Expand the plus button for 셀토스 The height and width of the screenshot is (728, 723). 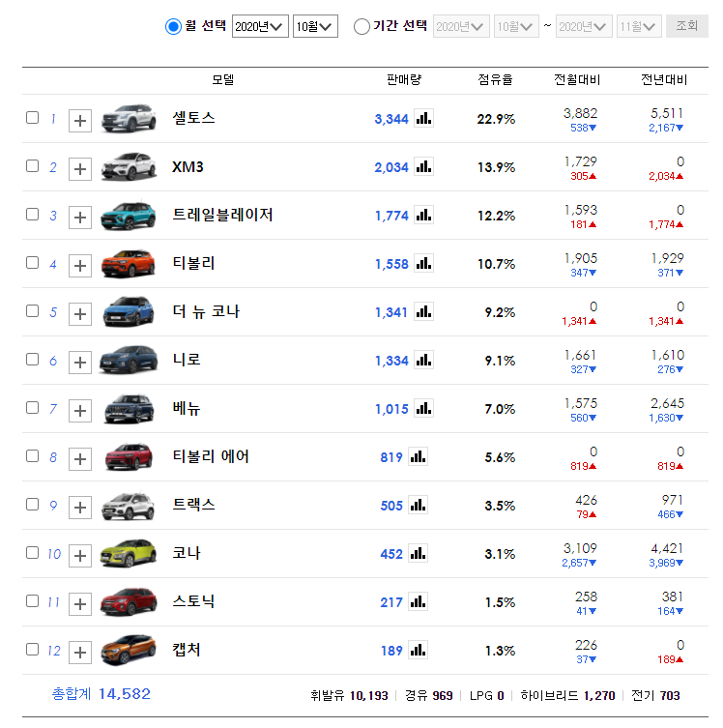[80, 121]
